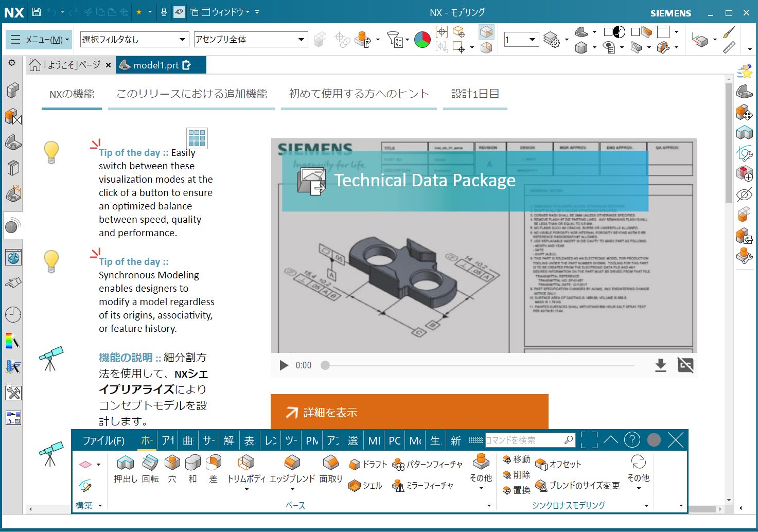This screenshot has width=758, height=532.
Task: Open the globe web browser panel in left bar
Action: [x=13, y=258]
